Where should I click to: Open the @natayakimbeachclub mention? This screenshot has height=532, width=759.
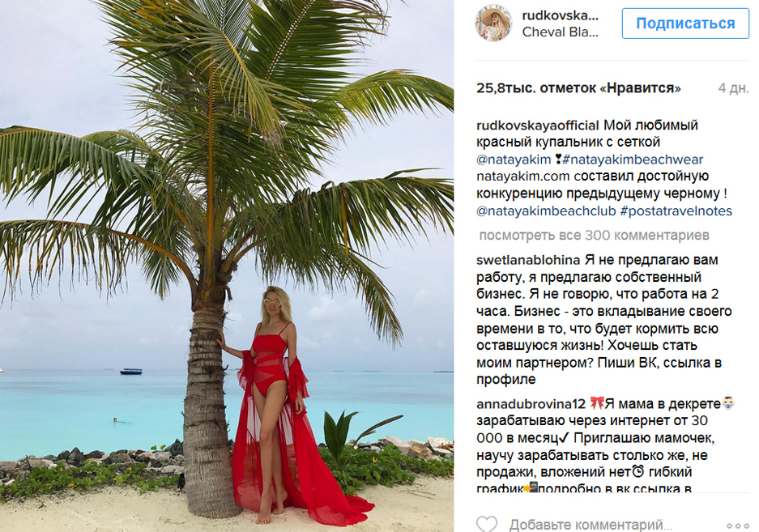[x=546, y=211]
